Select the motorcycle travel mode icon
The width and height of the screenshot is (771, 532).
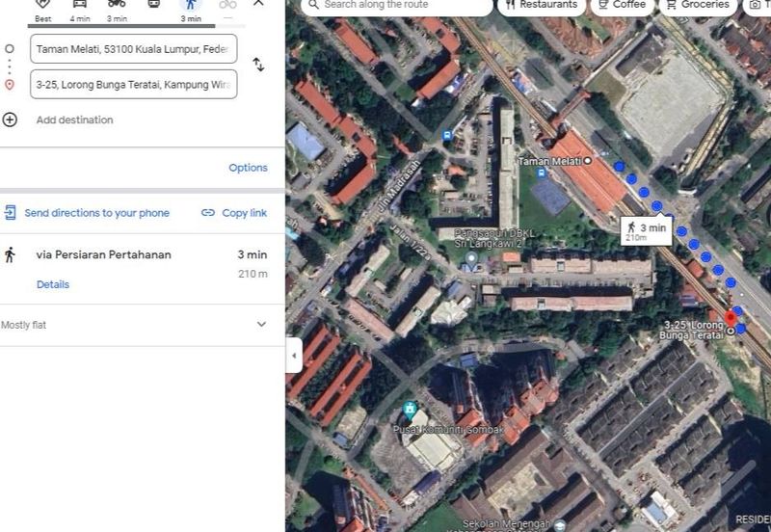[117, 6]
